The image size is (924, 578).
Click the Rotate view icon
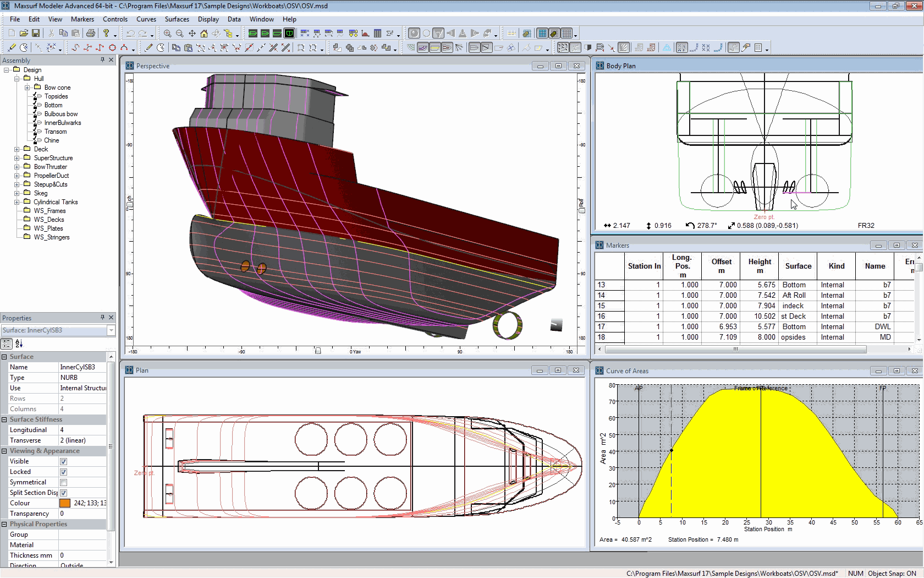(216, 33)
